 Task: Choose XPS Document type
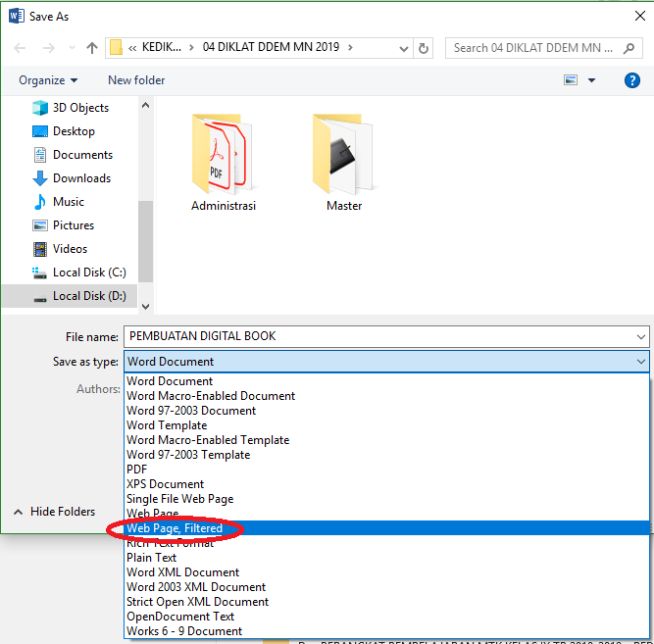(x=386, y=484)
